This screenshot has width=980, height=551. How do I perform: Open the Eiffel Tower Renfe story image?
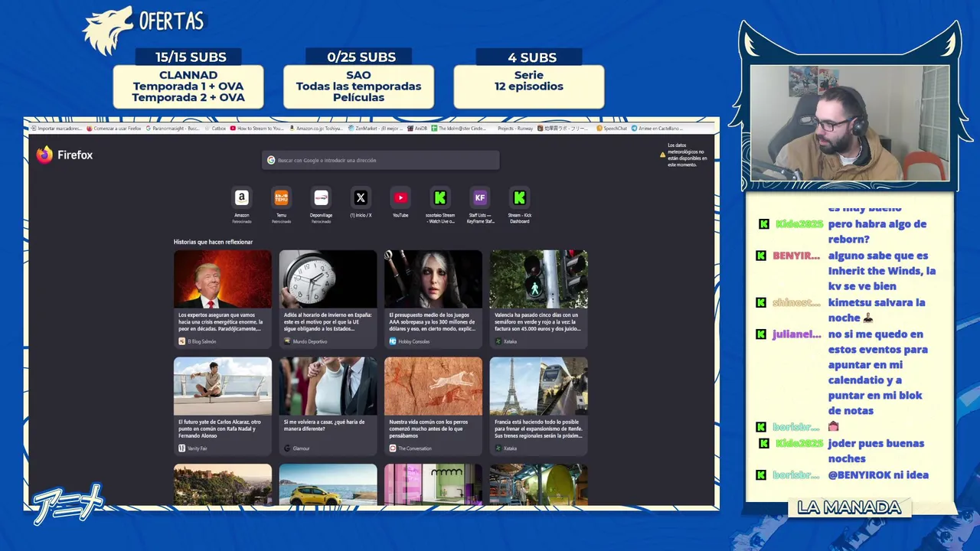pyautogui.click(x=539, y=386)
